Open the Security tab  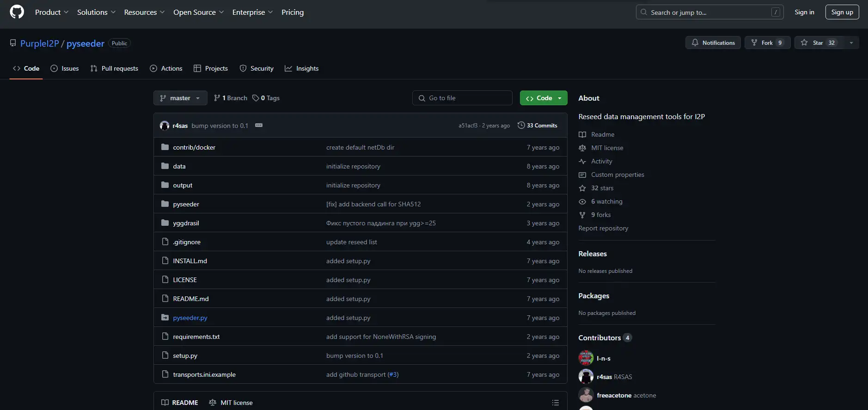(257, 68)
